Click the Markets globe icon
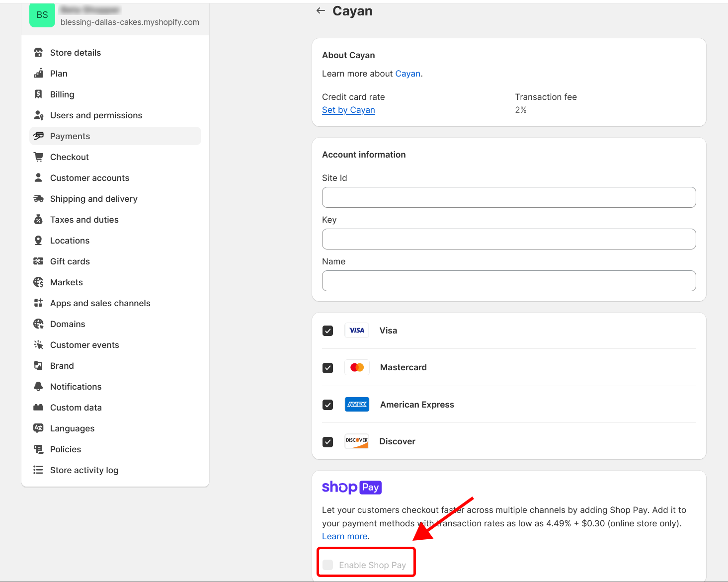Viewport: 728px width, 582px height. (38, 282)
